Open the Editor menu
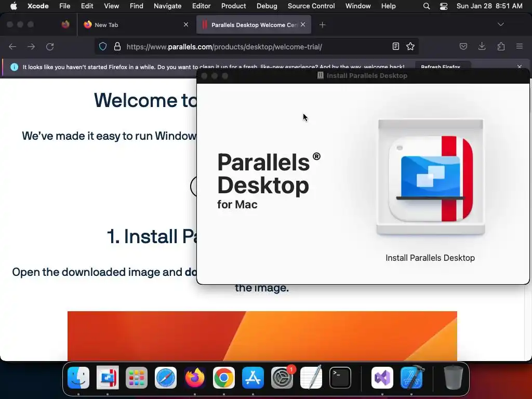Screen dimensions: 532x399 click(x=201, y=6)
